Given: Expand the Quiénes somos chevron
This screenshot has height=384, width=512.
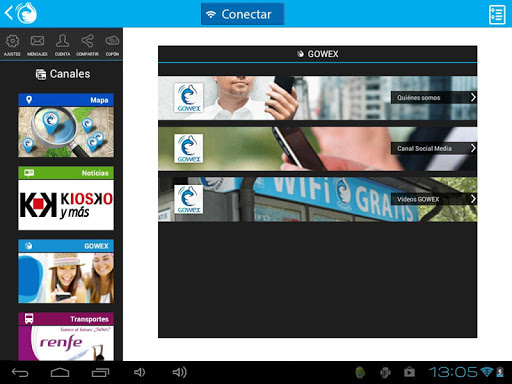Looking at the screenshot, I should pyautogui.click(x=473, y=97).
